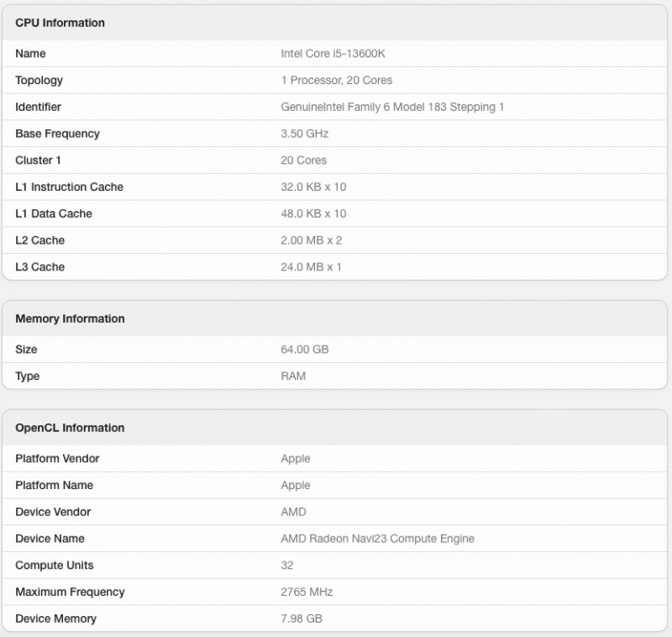Image resolution: width=672 pixels, height=637 pixels.
Task: Click the Cluster 1 row label
Action: [38, 161]
